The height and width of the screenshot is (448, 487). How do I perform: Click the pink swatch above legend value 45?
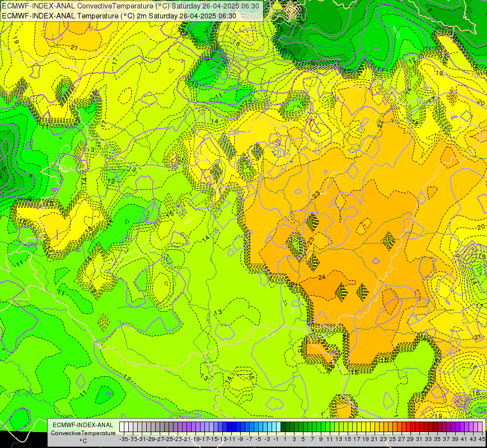click(480, 427)
